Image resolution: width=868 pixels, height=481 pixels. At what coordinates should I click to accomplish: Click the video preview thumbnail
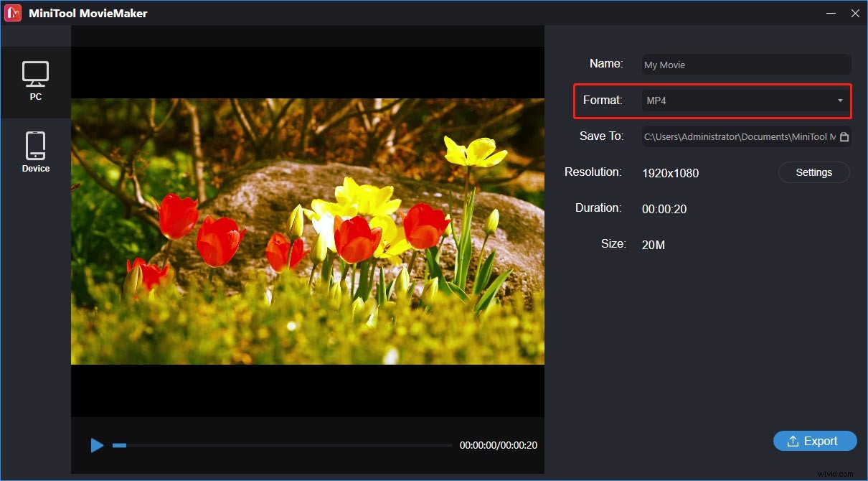tap(307, 230)
